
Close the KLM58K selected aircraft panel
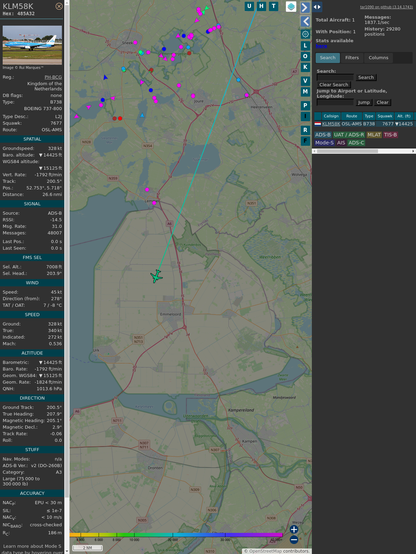pyautogui.click(x=59, y=6)
